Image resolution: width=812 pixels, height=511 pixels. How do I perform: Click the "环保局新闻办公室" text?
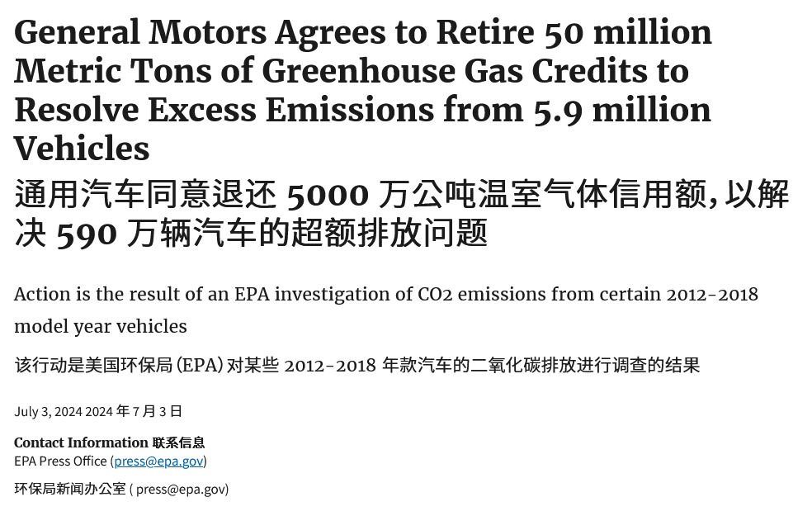coord(70,489)
